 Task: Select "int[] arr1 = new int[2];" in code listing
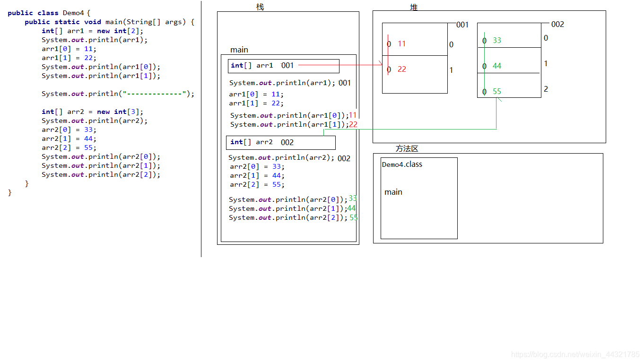[x=92, y=31]
